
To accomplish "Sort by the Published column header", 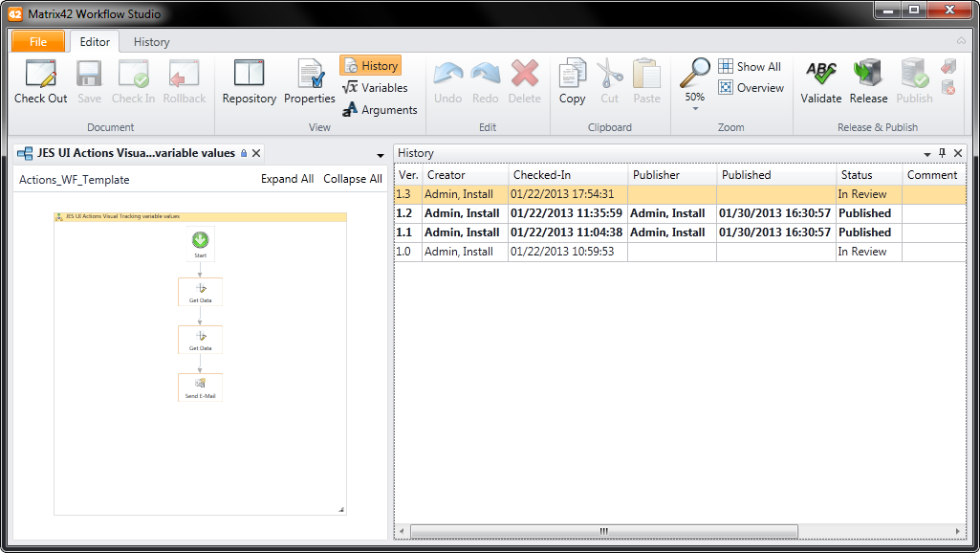I will [x=777, y=175].
